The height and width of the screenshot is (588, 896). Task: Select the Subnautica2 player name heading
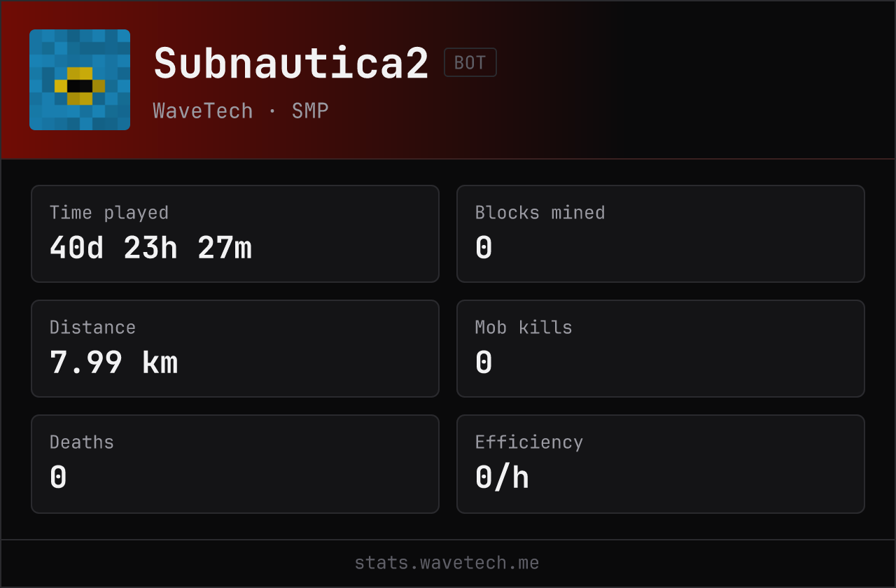tap(291, 64)
